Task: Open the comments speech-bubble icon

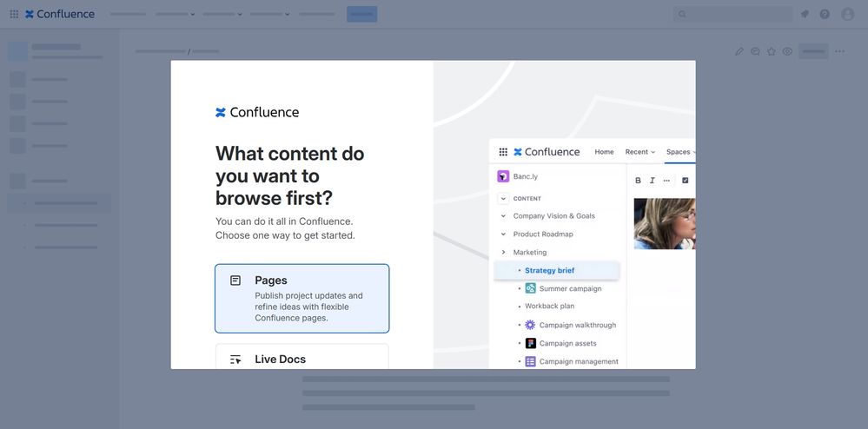Action: (755, 51)
